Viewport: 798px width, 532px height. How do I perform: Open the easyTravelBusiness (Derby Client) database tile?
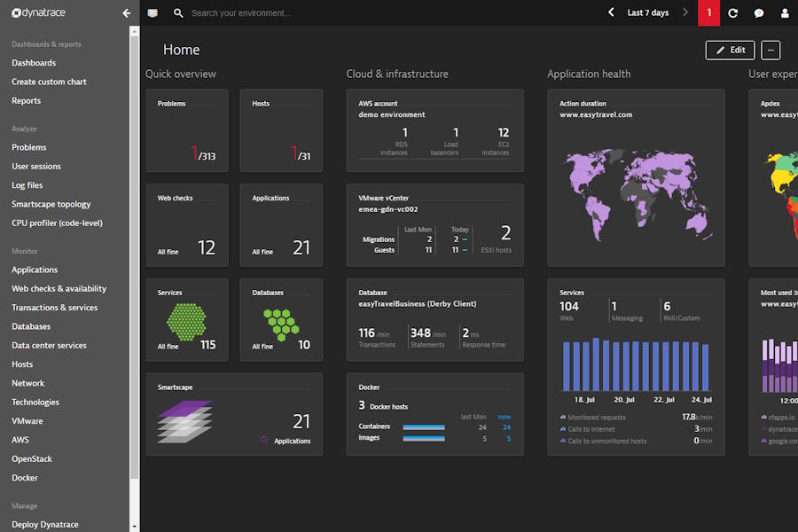coord(434,320)
